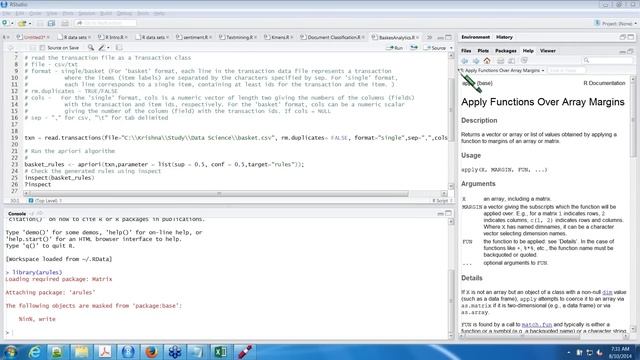The width and height of the screenshot is (640, 360).
Task: Open the (Top Level) scope selector
Action: click(x=45, y=201)
